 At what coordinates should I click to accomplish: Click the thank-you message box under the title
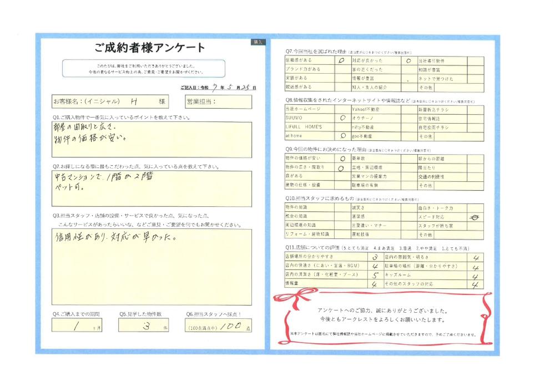point(144,68)
